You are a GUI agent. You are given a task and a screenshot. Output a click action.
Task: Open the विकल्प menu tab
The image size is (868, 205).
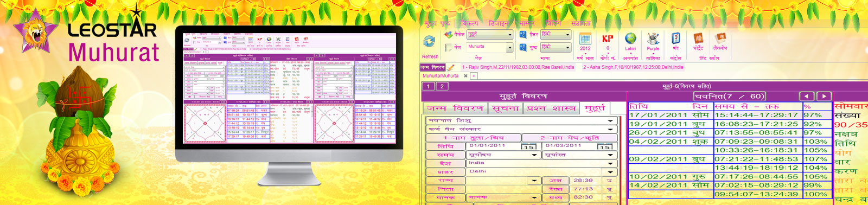(x=469, y=23)
